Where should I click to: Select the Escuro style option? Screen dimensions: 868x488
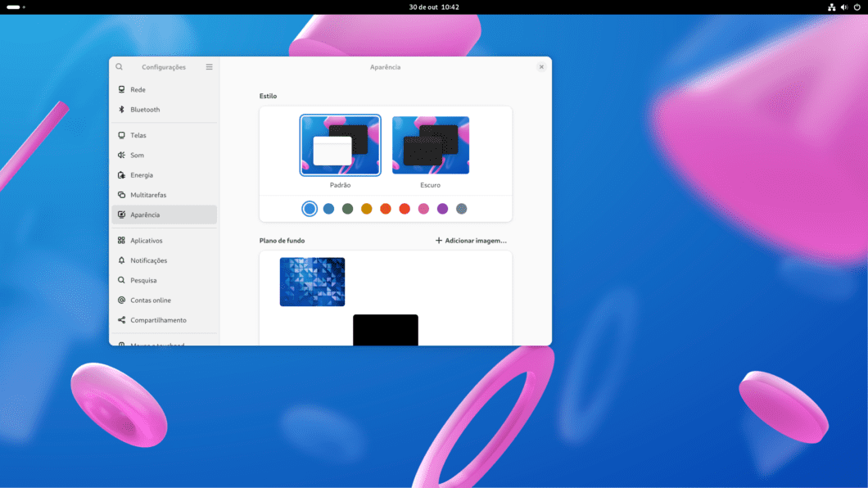(431, 145)
